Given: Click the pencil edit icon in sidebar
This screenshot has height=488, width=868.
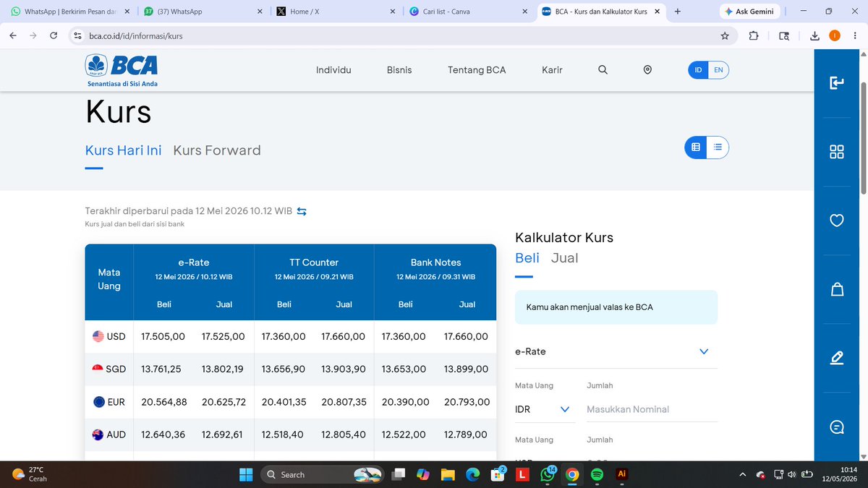Looking at the screenshot, I should click(837, 358).
